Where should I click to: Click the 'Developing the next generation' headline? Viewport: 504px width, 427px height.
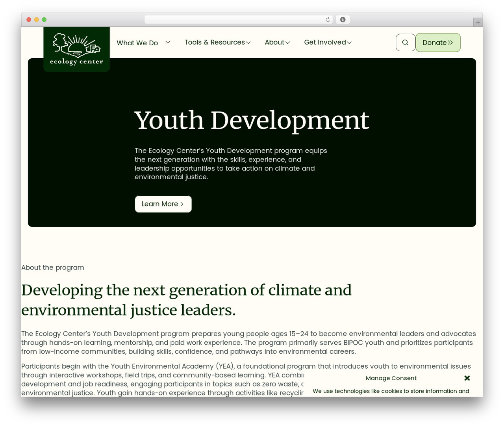186,300
